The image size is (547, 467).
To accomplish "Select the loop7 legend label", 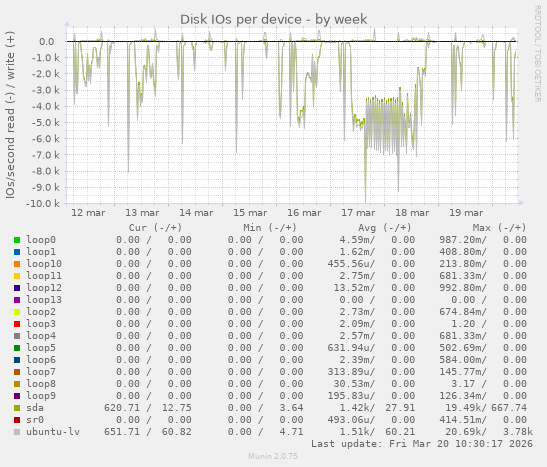I will [41, 372].
